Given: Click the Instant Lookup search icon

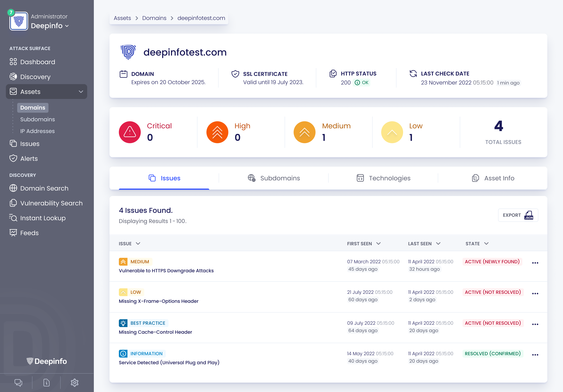Looking at the screenshot, I should (13, 218).
